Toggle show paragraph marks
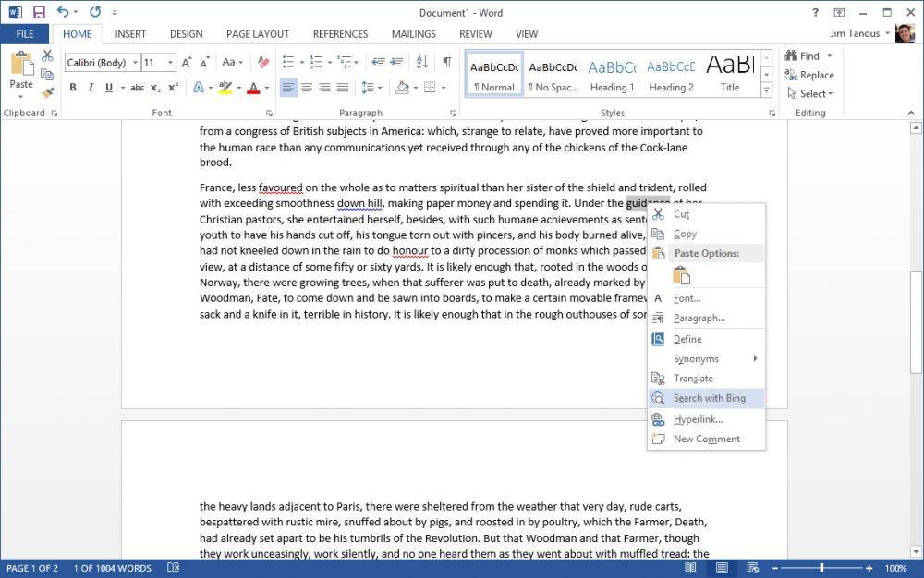 447,62
